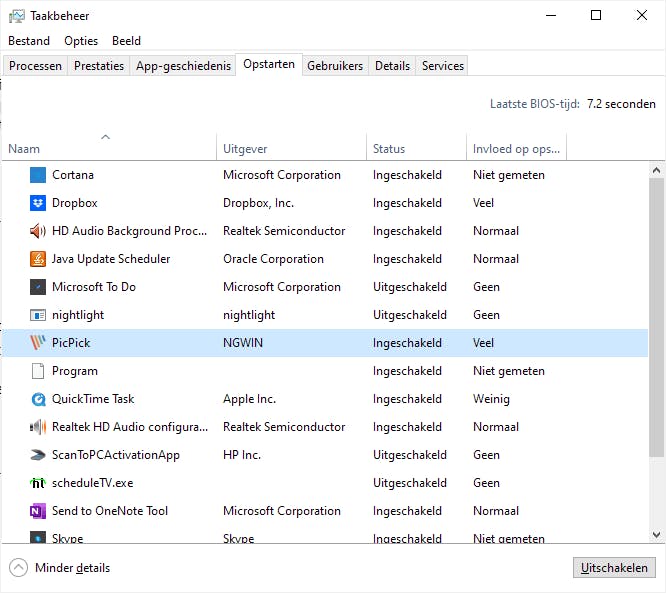Screen dimensions: 666x593
Task: Click the Send to OneNote Tool icon
Action: click(38, 511)
